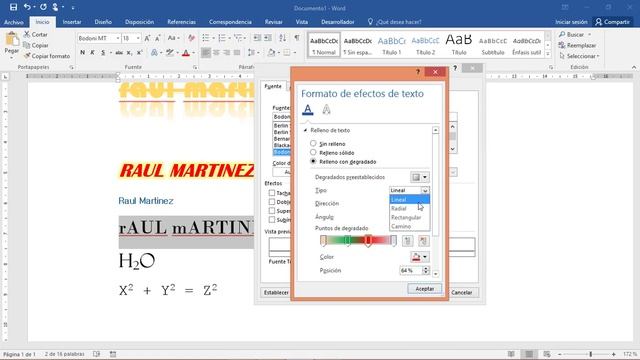The height and width of the screenshot is (360, 640).
Task: Expand styles gallery more arrow
Action: pos(548,53)
